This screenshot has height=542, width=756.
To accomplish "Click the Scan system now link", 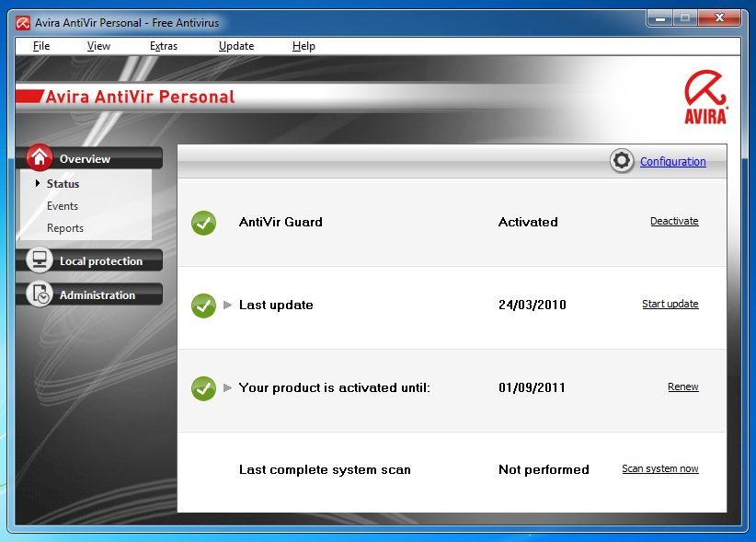I will point(659,469).
